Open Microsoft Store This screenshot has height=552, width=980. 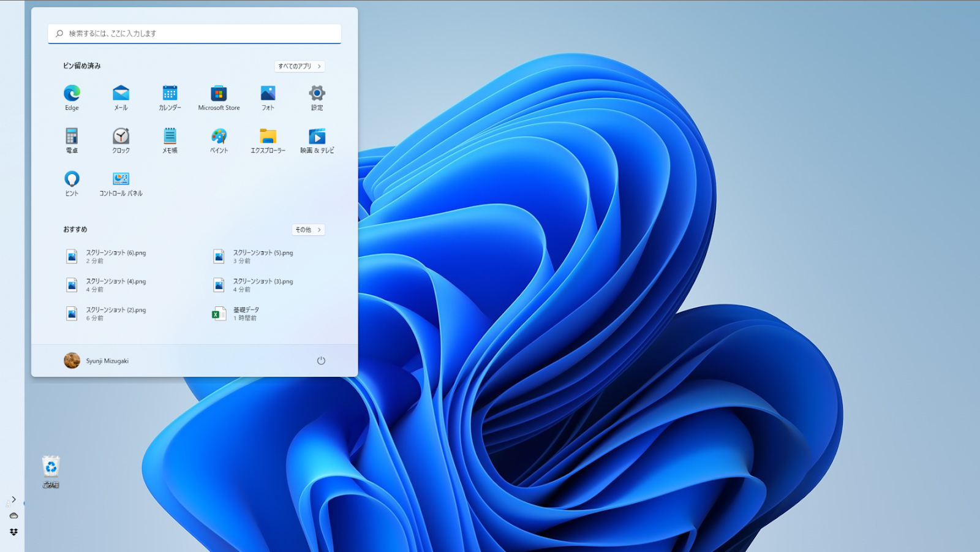[x=219, y=97]
